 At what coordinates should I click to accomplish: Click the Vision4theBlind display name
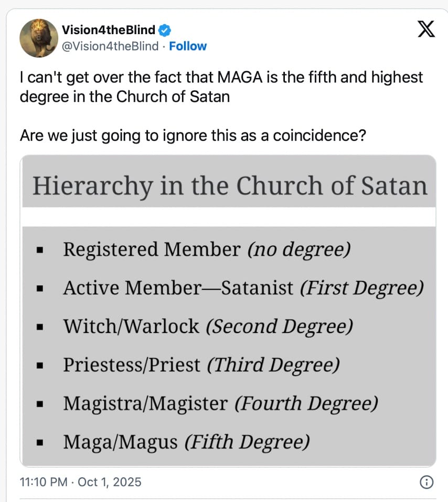(x=109, y=29)
